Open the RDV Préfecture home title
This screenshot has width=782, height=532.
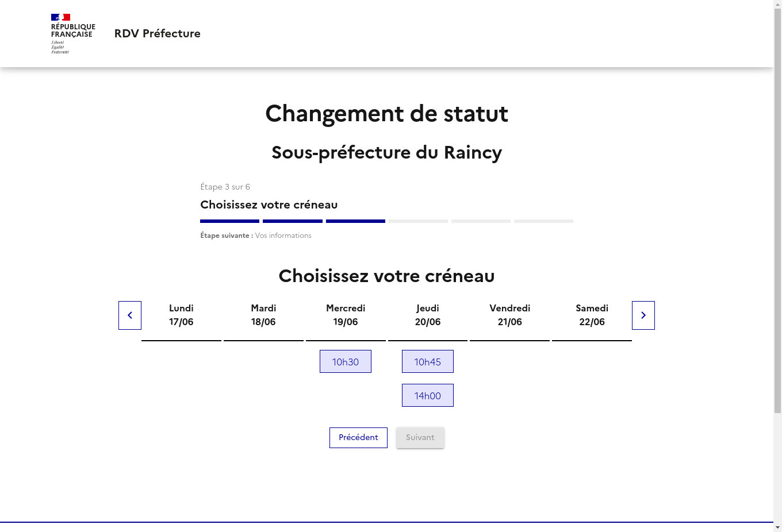pyautogui.click(x=158, y=33)
